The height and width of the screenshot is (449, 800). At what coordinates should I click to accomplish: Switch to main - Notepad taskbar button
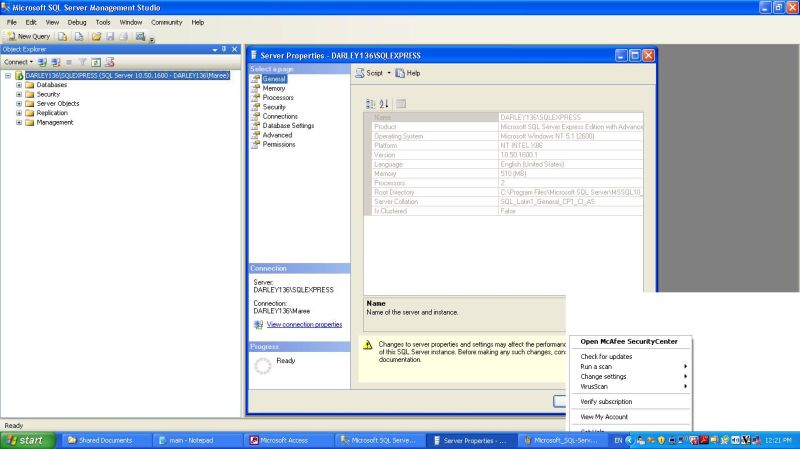[196, 440]
